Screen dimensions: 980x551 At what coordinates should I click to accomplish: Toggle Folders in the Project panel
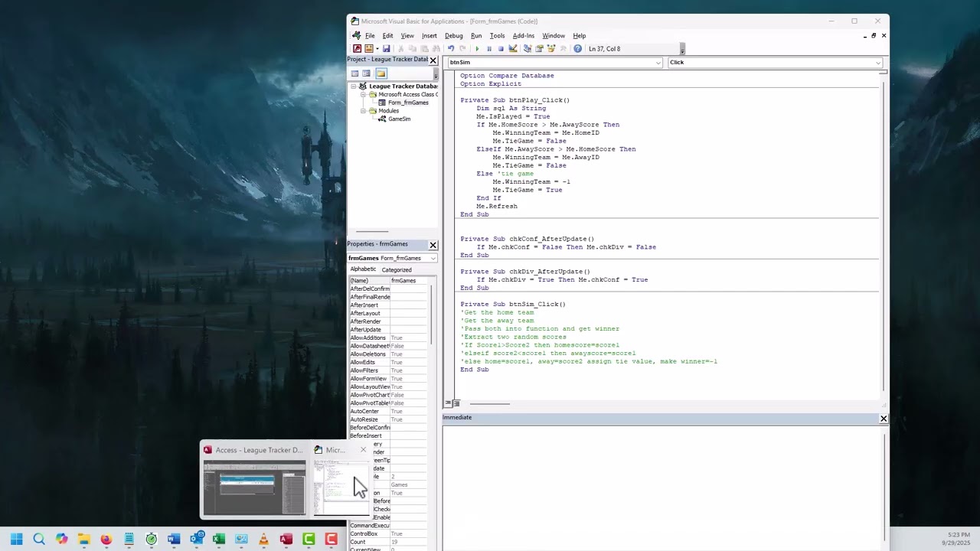point(381,73)
